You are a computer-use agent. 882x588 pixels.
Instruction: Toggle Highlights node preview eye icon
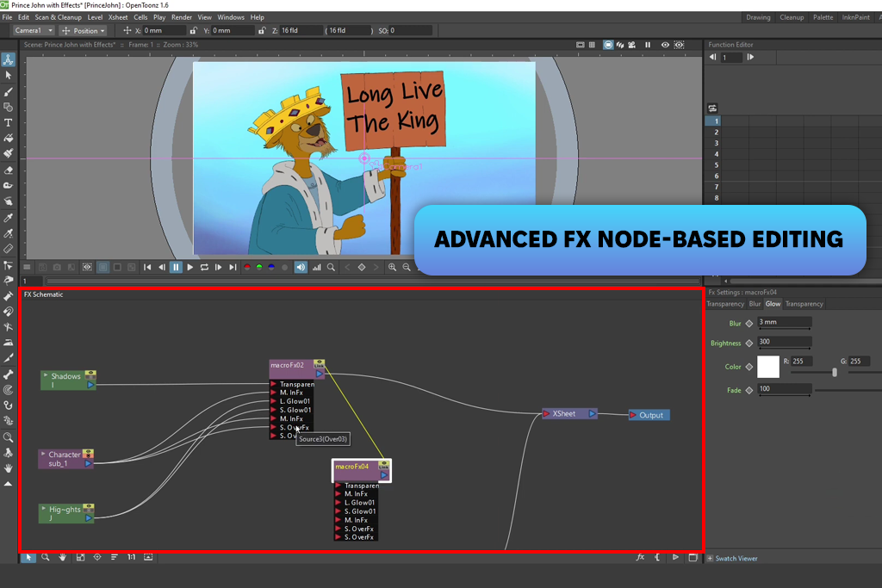click(x=89, y=508)
